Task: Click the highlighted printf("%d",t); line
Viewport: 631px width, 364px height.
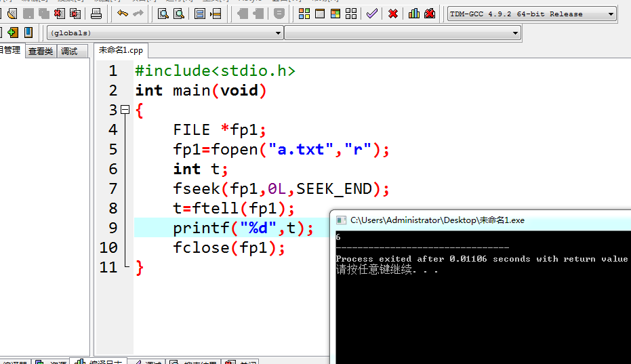Action: click(243, 228)
